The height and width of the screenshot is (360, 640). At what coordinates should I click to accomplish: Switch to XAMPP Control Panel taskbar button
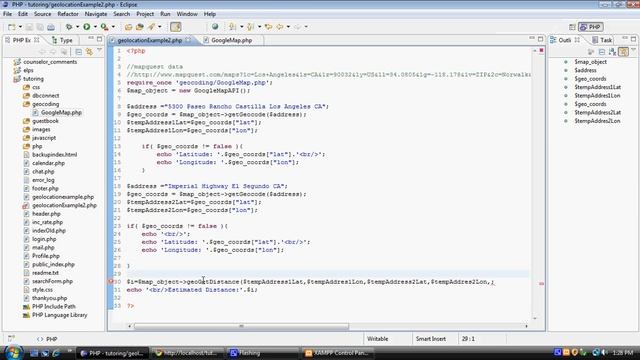click(337, 353)
